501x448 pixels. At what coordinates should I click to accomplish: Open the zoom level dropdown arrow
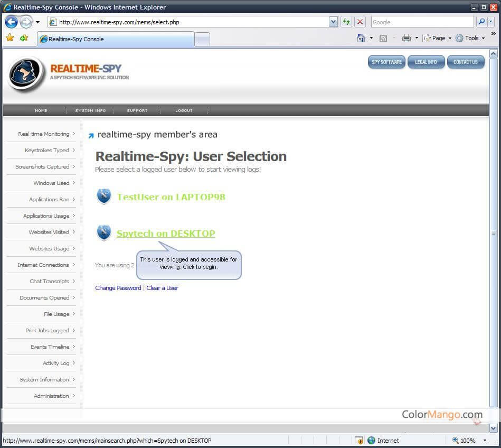(485, 440)
